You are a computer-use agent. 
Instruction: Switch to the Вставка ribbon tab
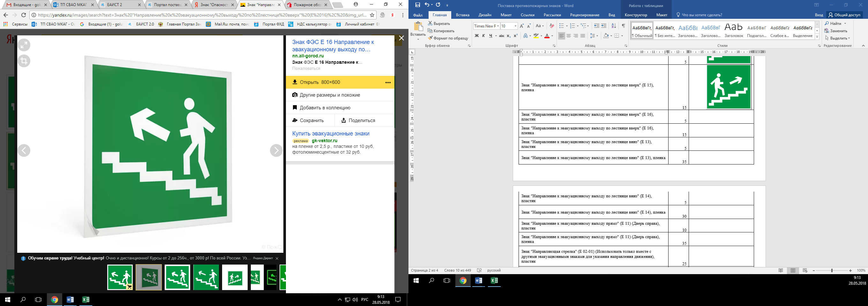(x=462, y=15)
